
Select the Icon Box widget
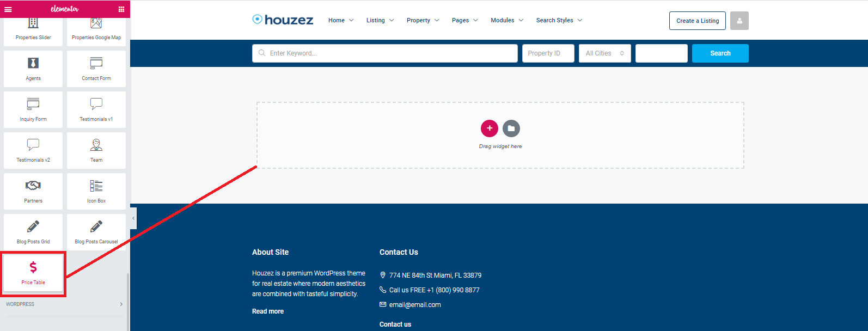point(96,191)
